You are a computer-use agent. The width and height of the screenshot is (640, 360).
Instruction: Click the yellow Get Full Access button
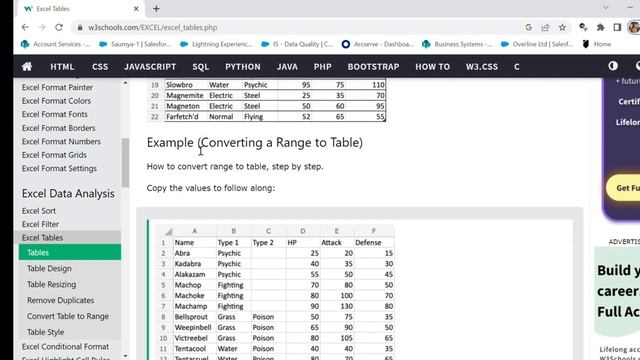[623, 188]
